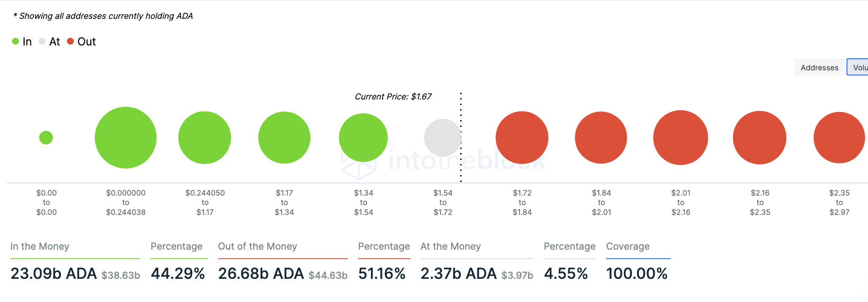Click the red $2.16 to $2.35 bubble
Image resolution: width=868 pixels, height=302 pixels.
tap(759, 138)
